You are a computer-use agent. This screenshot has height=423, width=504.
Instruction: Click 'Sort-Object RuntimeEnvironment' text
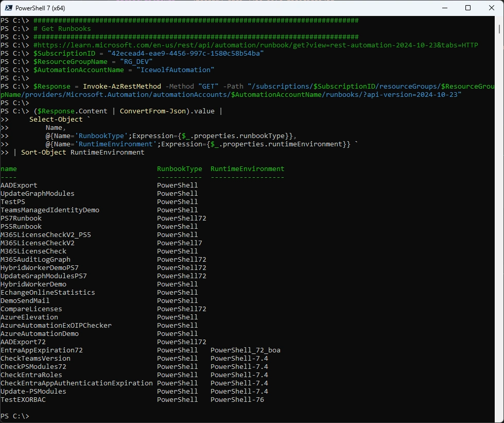pyautogui.click(x=82, y=153)
